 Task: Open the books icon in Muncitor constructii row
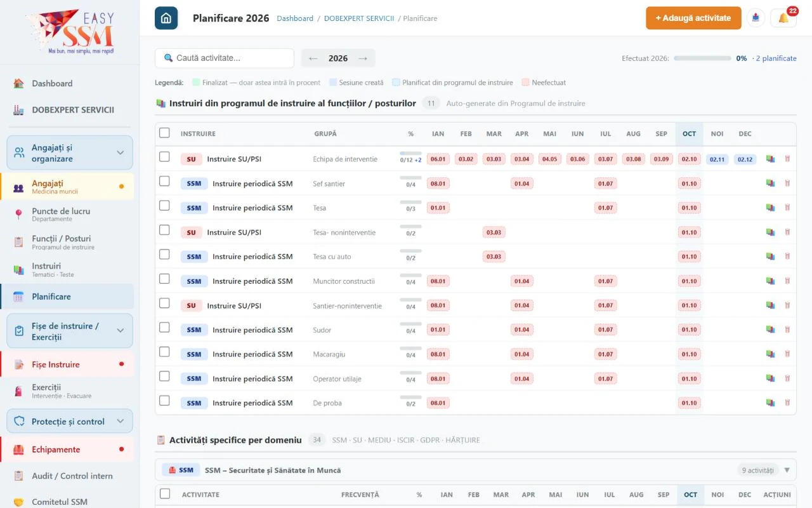point(770,281)
